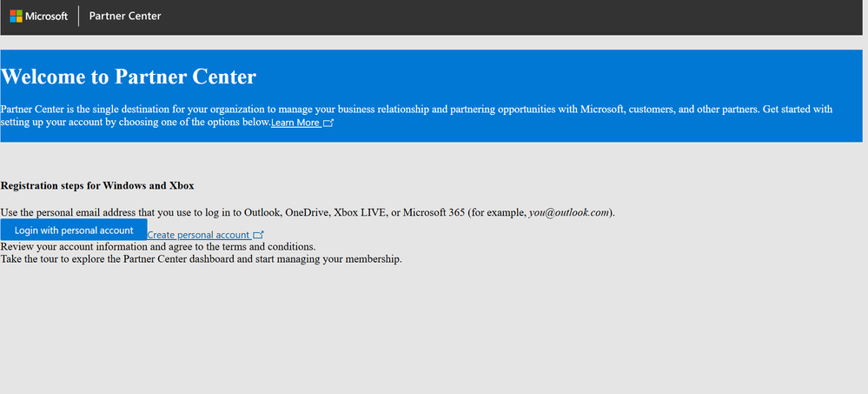Click the 'Review your account information' line
868x394 pixels.
(158, 247)
